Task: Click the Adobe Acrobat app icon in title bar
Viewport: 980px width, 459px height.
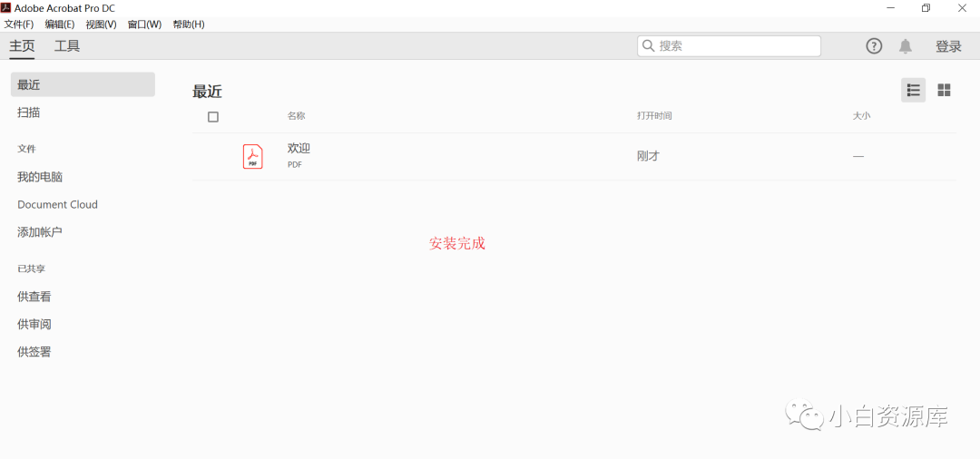Action: [7, 7]
